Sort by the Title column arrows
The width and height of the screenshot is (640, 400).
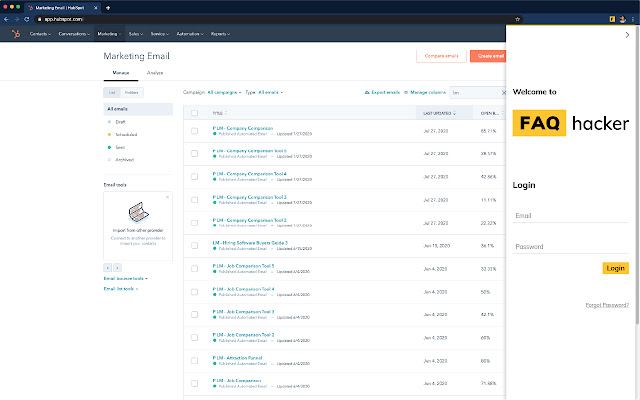226,113
